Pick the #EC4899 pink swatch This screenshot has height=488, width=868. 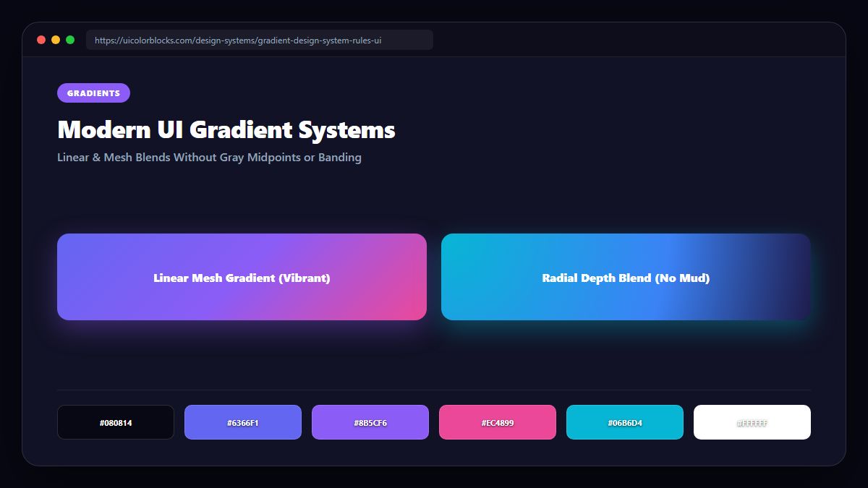coord(498,422)
